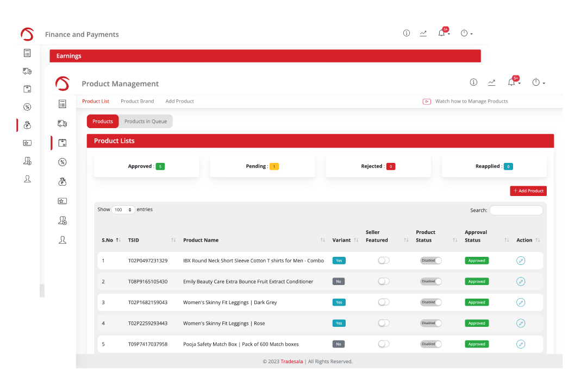Screen dimensions: 587x392
Task: Open the analytics chart icon in Product Management header
Action: [x=491, y=83]
